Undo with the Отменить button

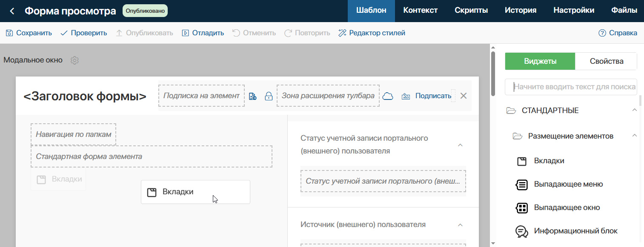pyautogui.click(x=254, y=33)
